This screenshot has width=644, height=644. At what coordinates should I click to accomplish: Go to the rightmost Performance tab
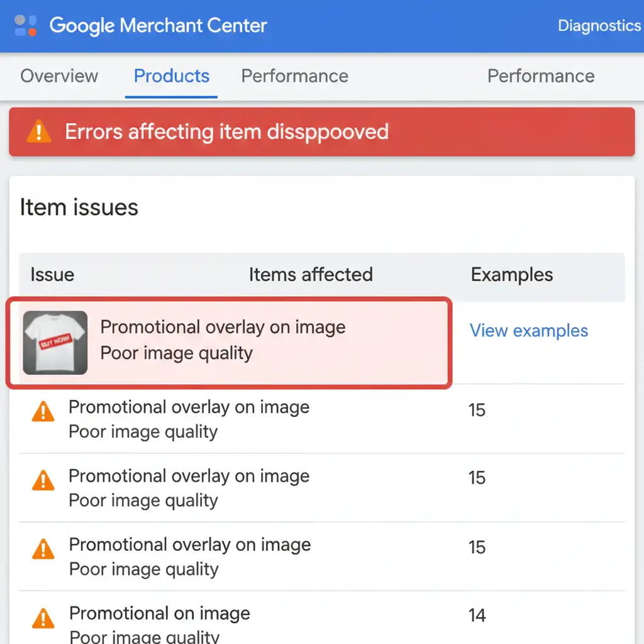tap(541, 76)
